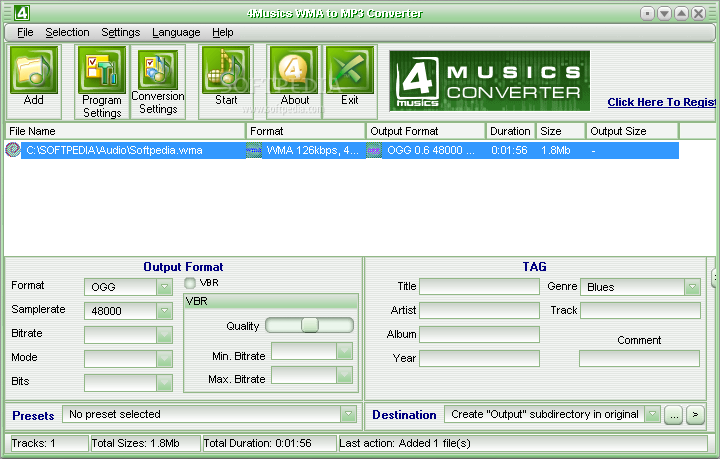Expand the Destination dropdown
This screenshot has height=459, width=720.
(x=652, y=414)
